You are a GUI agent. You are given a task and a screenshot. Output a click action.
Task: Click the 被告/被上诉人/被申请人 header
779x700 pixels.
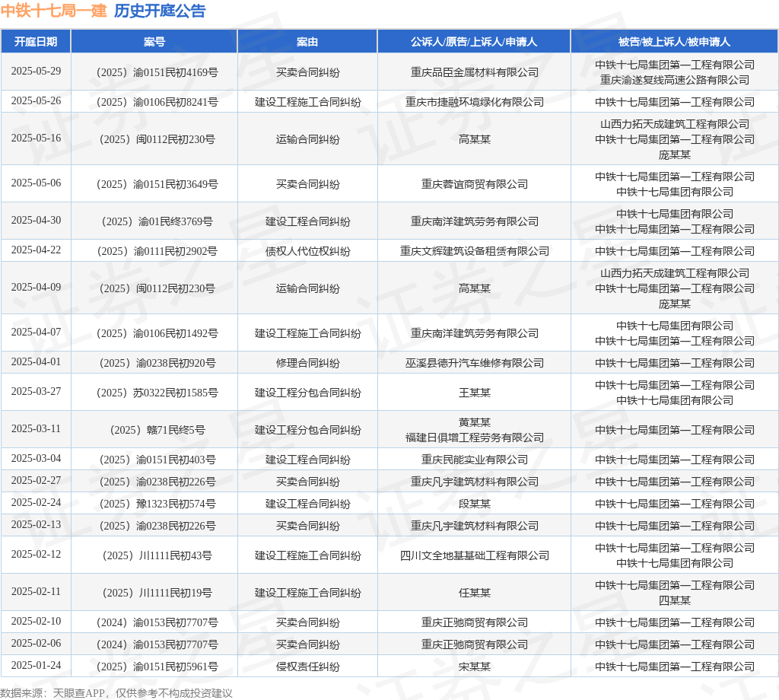(x=674, y=42)
